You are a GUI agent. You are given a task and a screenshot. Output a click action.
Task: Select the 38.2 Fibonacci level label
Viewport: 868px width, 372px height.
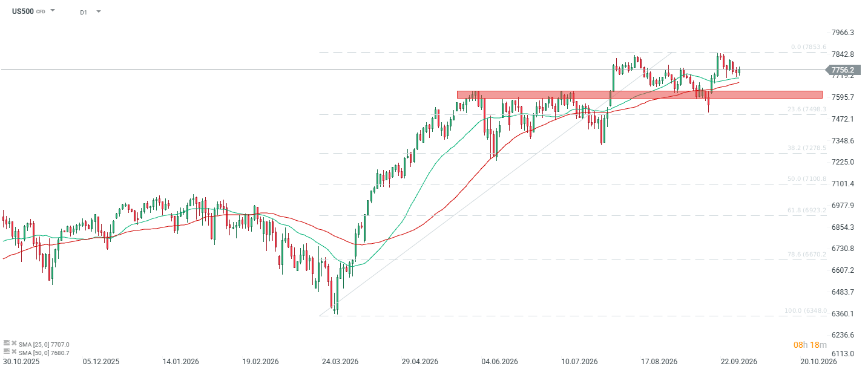click(x=807, y=148)
